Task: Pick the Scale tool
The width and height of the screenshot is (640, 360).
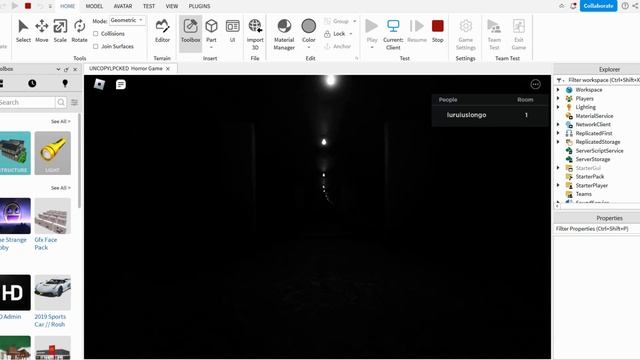Action: 60,31
